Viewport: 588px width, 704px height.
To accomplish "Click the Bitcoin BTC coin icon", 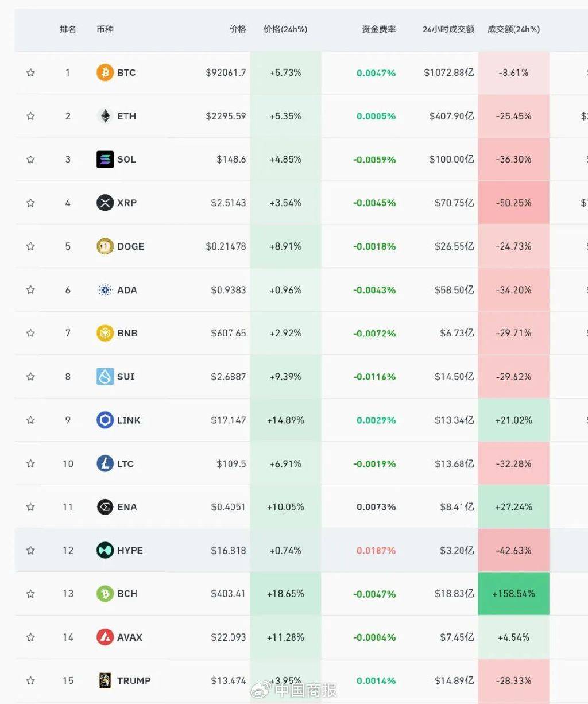I will pyautogui.click(x=105, y=73).
